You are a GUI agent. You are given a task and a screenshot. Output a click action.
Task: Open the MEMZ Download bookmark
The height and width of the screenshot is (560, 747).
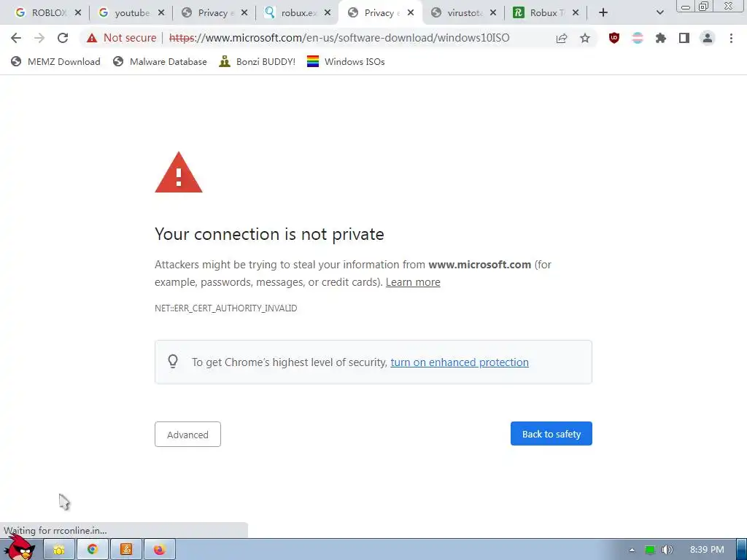coord(55,61)
